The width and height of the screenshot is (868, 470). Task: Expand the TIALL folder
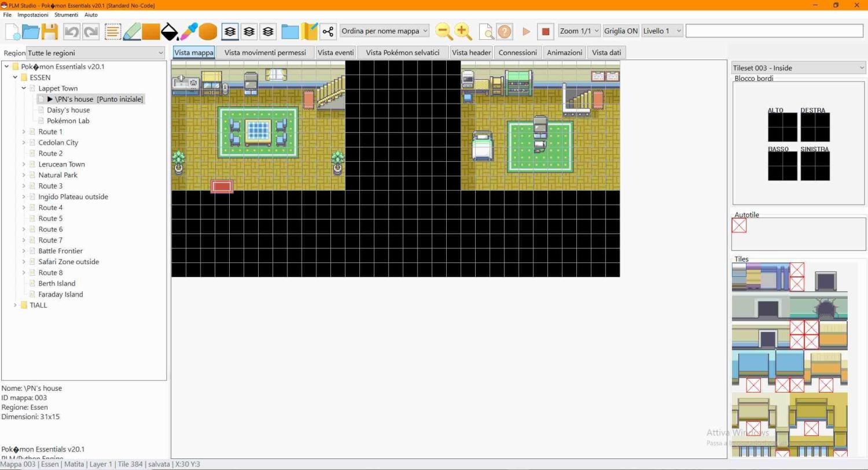[15, 305]
